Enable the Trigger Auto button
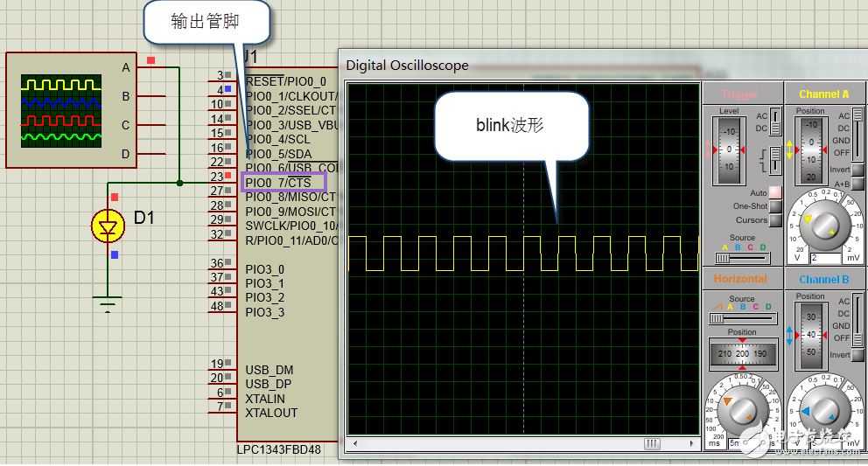The width and height of the screenshot is (868, 466). (775, 192)
